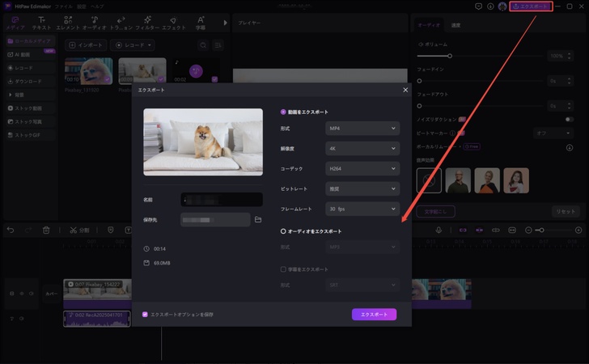
Task: Open the エレメント (Elements) tool
Action: pos(68,23)
